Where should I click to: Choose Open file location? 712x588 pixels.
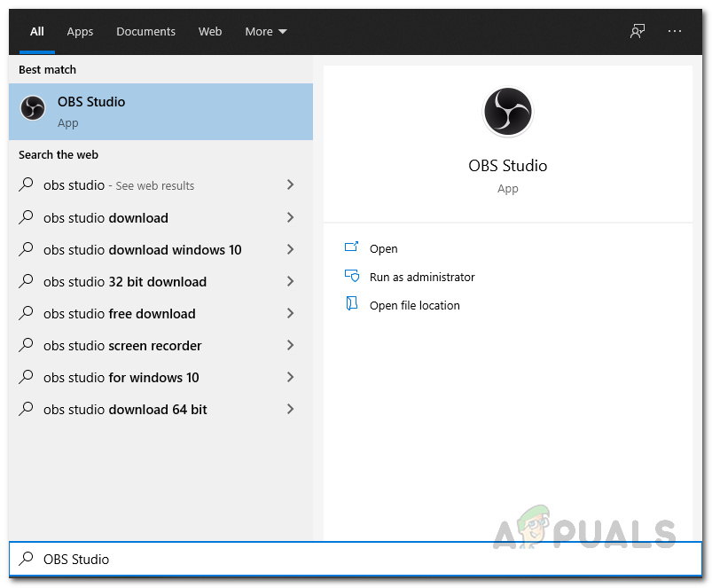pyautogui.click(x=415, y=305)
